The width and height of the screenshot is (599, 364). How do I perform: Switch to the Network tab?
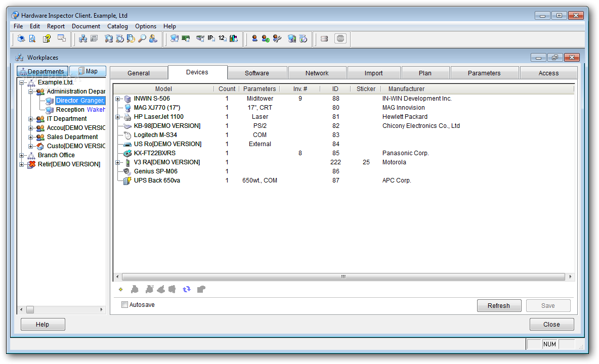[317, 73]
